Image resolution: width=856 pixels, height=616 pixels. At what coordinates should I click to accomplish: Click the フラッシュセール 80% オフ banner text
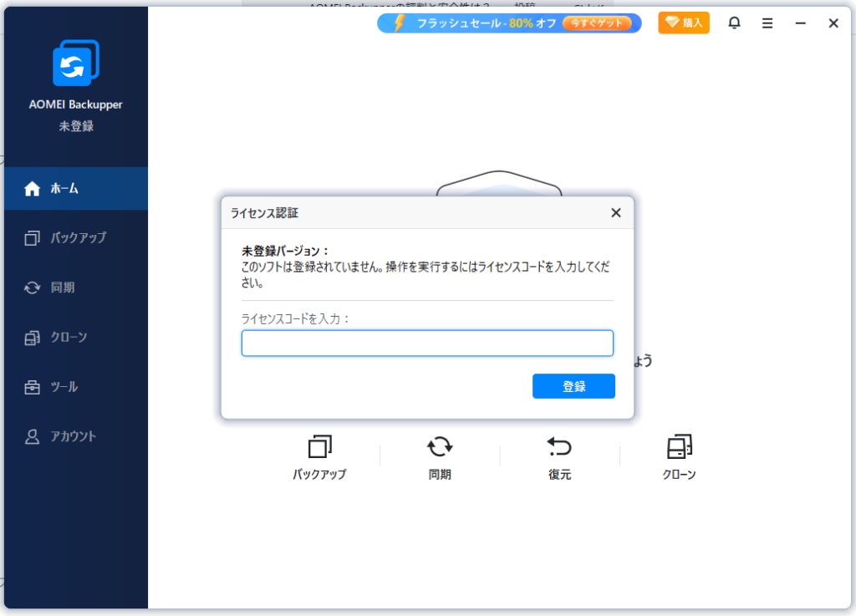(x=487, y=23)
